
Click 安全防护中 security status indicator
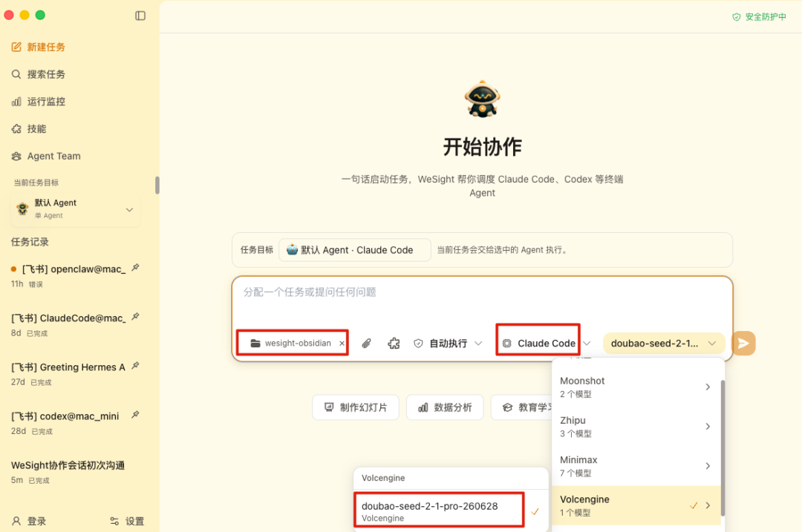(x=759, y=17)
